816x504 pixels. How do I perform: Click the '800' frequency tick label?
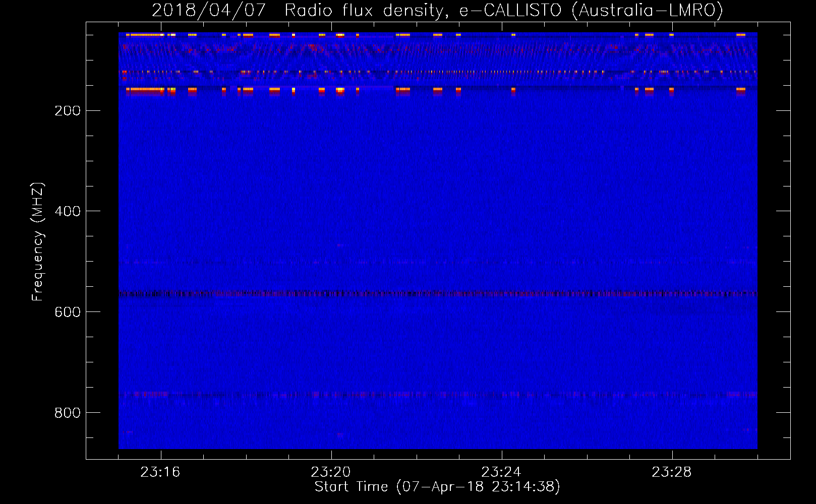coord(68,413)
